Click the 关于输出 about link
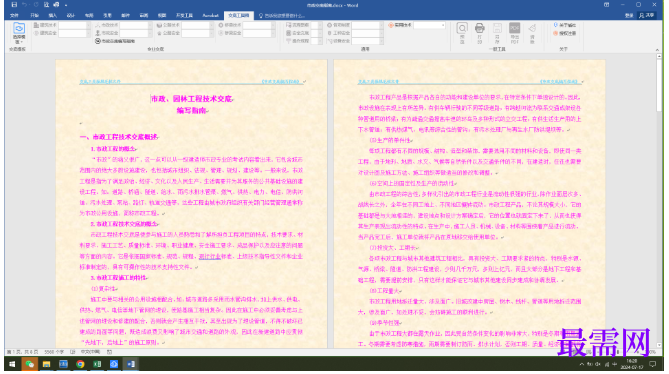This screenshot has height=374, width=669. point(564,25)
